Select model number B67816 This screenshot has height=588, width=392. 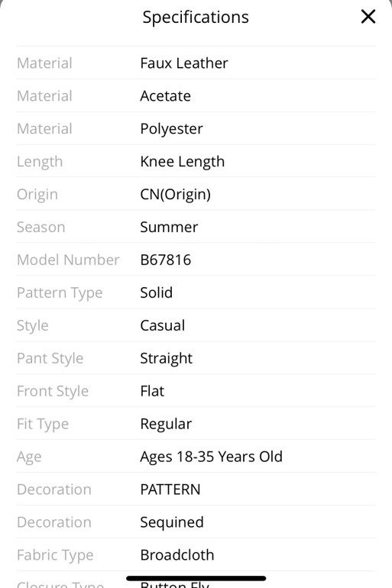tap(165, 260)
